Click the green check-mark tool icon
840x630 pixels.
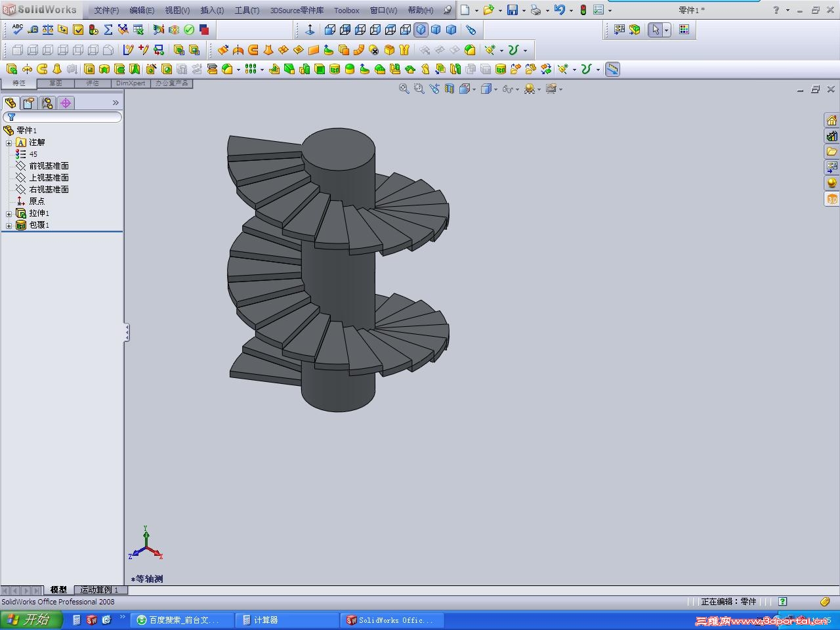coord(189,30)
